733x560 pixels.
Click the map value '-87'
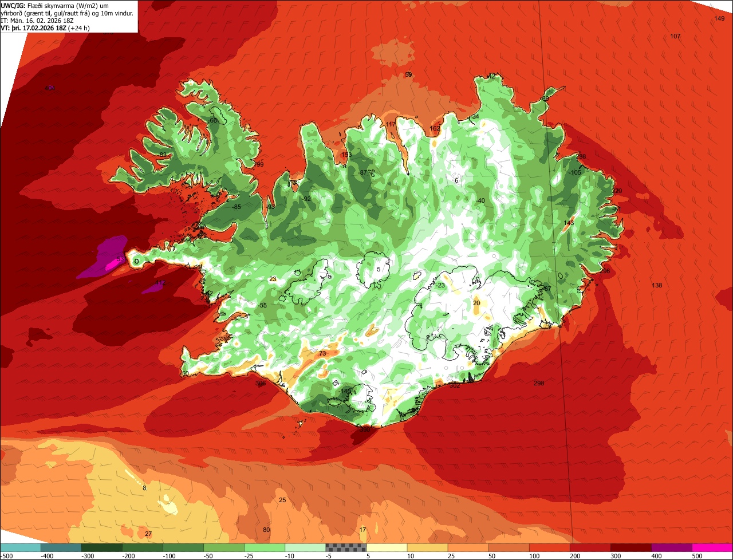[362, 172]
